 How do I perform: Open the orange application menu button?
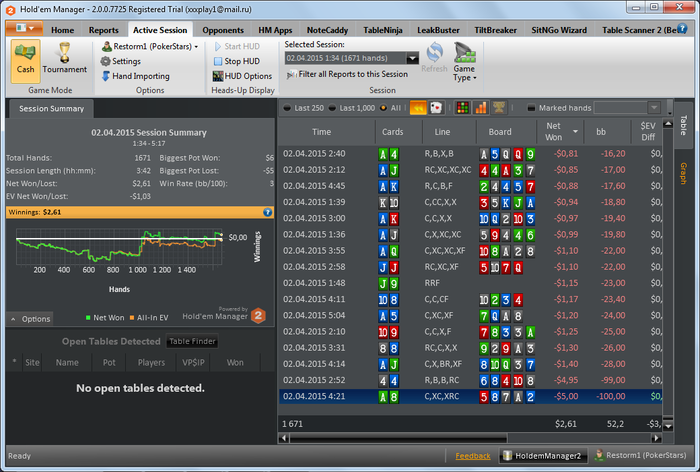pos(24,28)
